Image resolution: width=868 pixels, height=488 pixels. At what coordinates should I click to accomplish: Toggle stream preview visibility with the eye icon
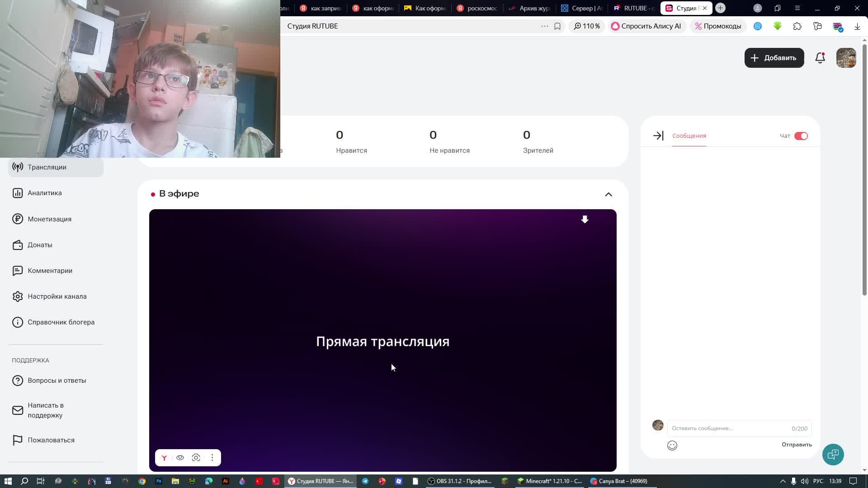[x=180, y=457]
